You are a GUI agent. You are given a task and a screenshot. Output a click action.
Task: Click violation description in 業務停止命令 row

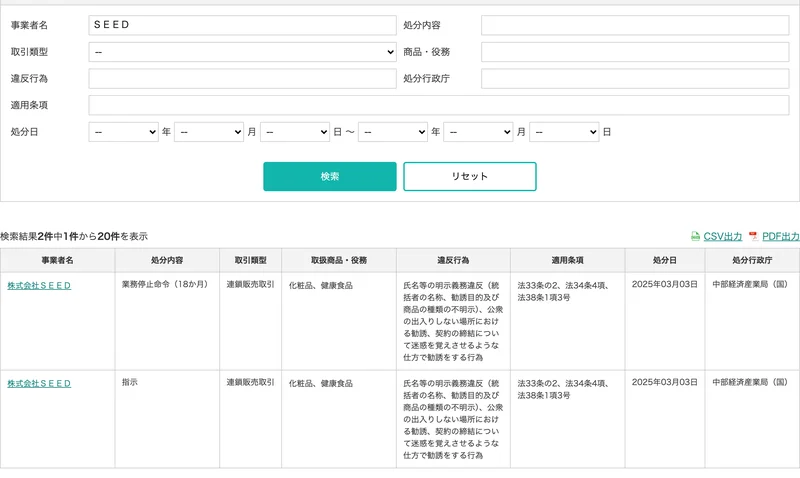453,321
